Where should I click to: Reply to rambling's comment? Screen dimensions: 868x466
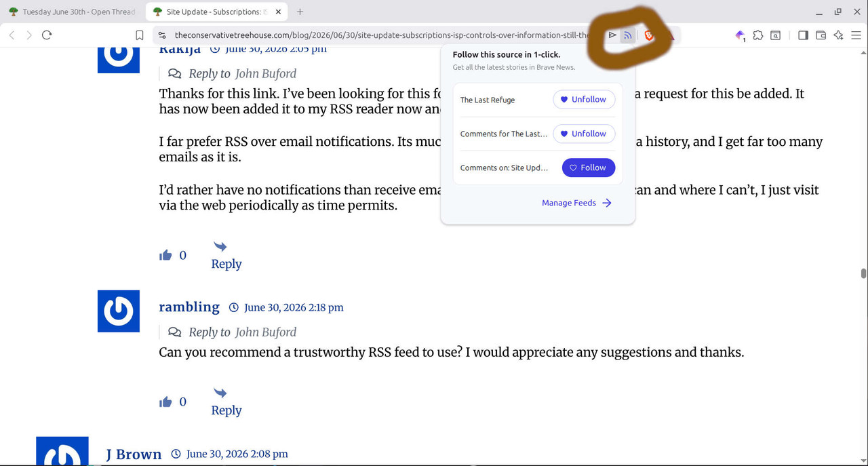[226, 402]
